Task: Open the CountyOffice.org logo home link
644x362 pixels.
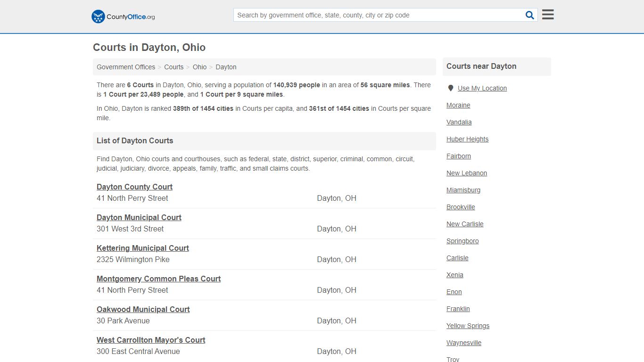Action: tap(123, 16)
